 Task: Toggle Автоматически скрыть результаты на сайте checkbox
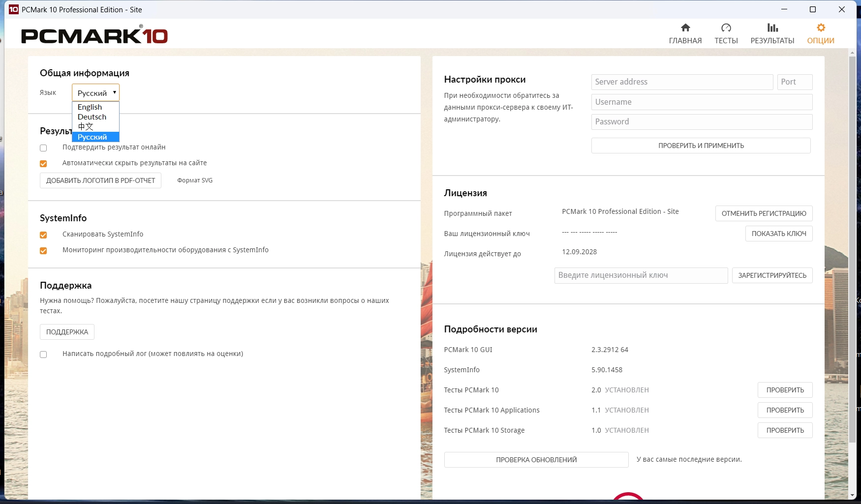(x=43, y=164)
